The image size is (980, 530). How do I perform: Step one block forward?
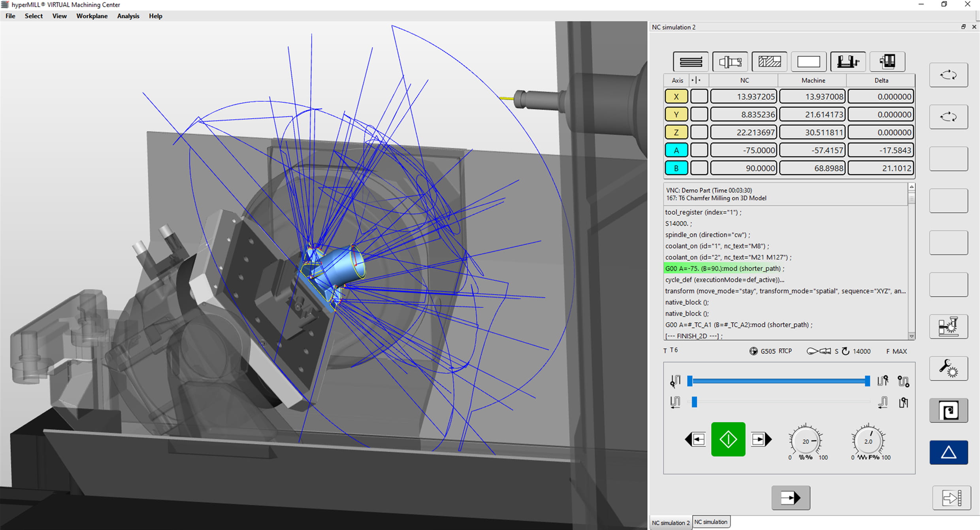point(761,439)
